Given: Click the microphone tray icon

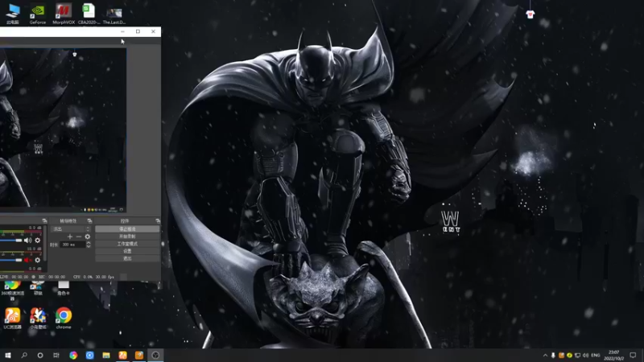Looking at the screenshot, I should point(553,356).
